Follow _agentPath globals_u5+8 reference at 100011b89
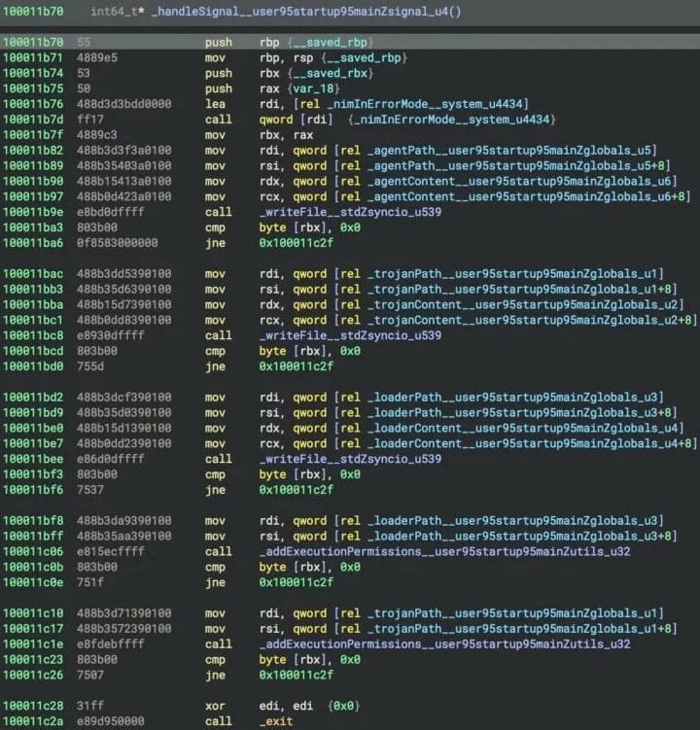This screenshot has height=730, width=700. 516,166
